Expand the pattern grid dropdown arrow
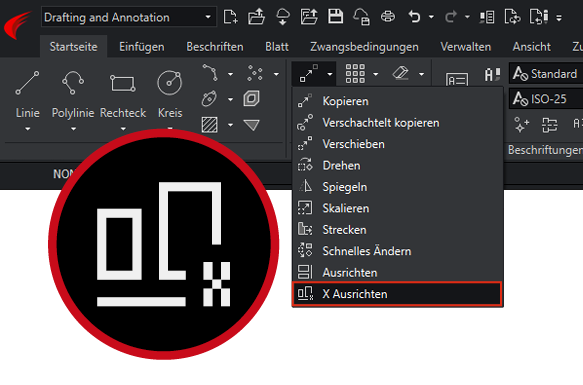The image size is (583, 385). [376, 74]
